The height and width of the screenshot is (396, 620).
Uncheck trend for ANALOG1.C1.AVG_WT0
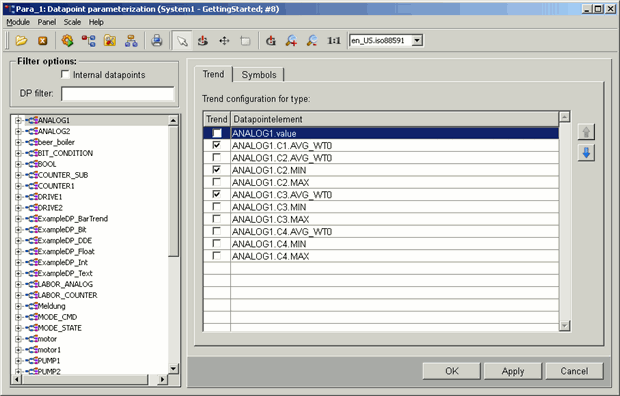click(x=216, y=145)
